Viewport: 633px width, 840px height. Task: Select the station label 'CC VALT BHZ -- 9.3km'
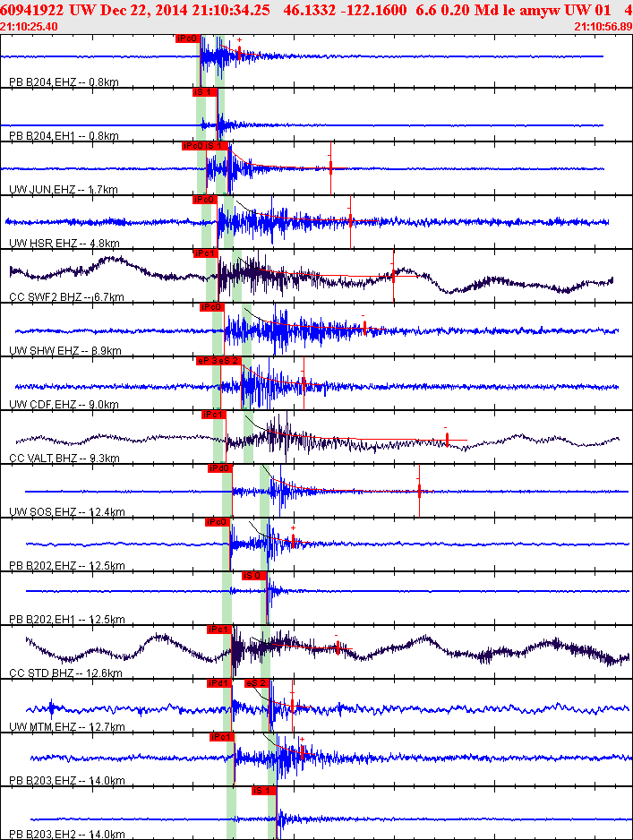tap(64, 458)
